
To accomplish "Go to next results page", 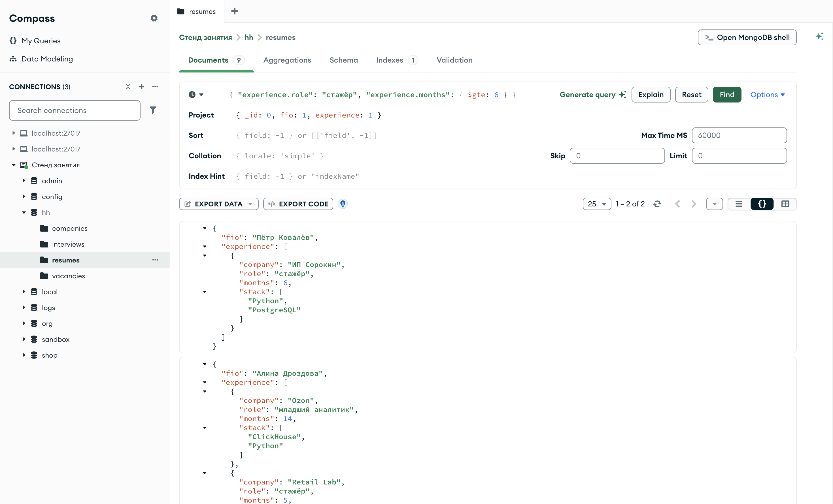I will point(694,204).
